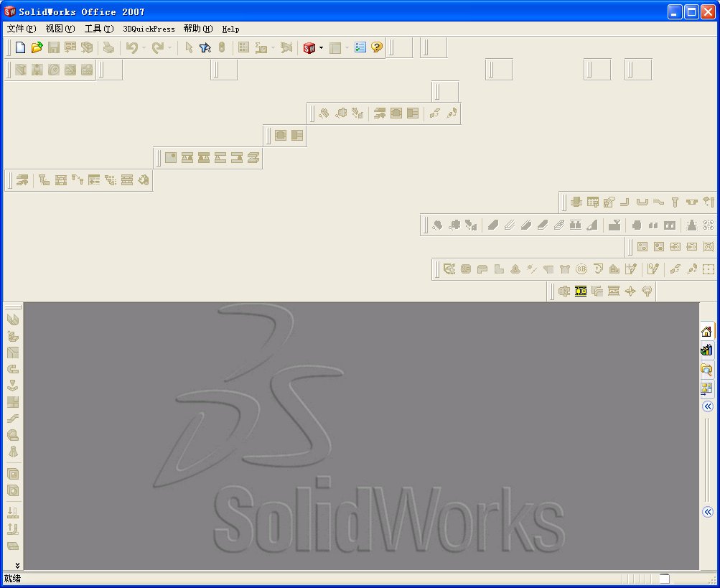Minimize the SolidWorks Office 2007 window

coord(675,12)
